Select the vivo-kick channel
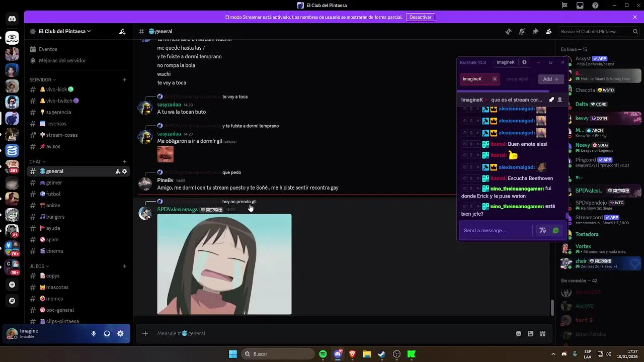 [x=78, y=89]
